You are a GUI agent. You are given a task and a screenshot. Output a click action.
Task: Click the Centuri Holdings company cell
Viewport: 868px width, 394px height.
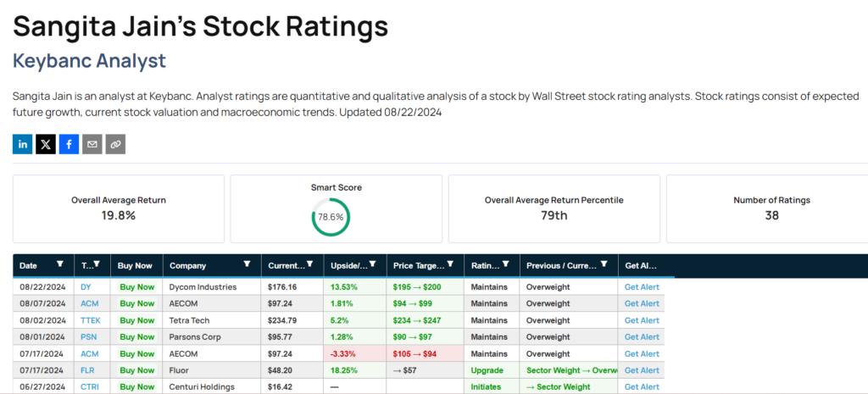(x=212, y=387)
